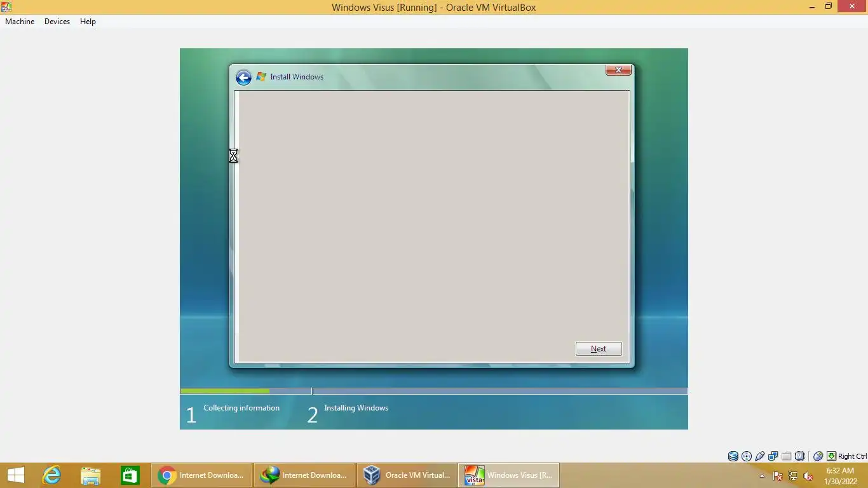Switch to Internet Download Manager taskbar window
868x488 pixels.
304,475
